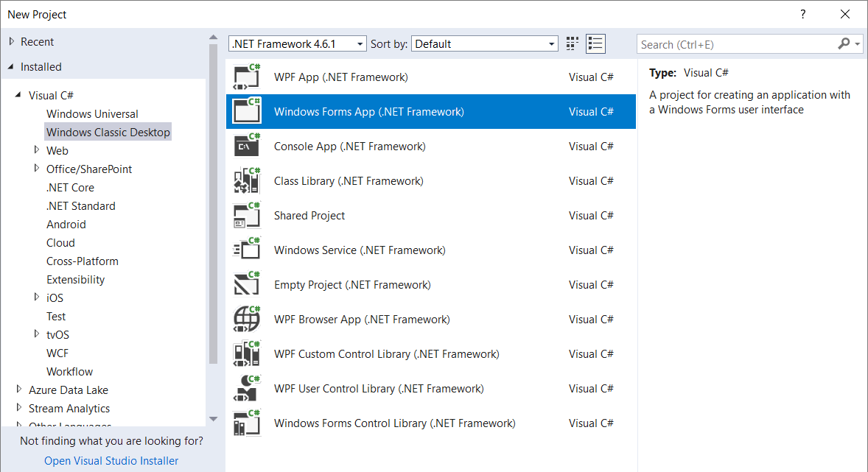868x472 pixels.
Task: Select the Android category
Action: tap(66, 224)
